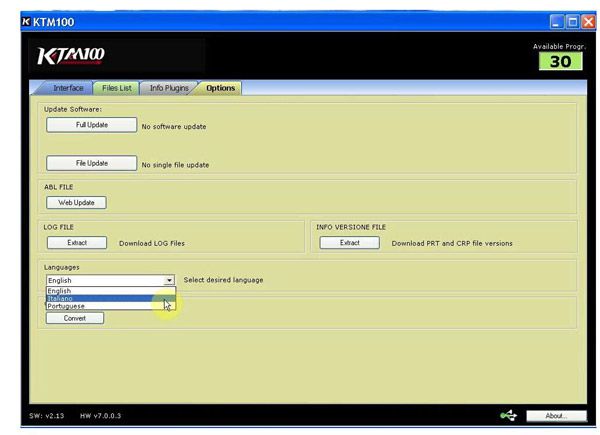Screen dimensions: 600x435
Task: Click the KTM100 logo banner
Action: coord(70,55)
